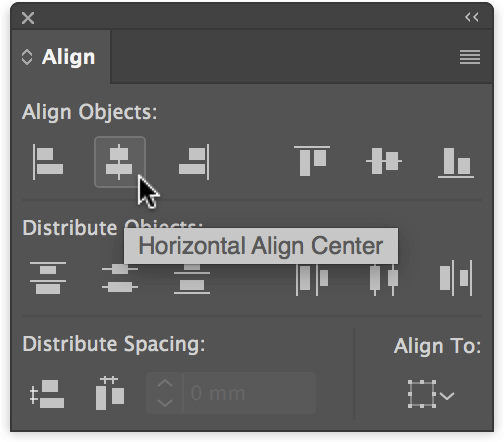
Task: Click Vertical Distribute Space icon
Action: coord(47,394)
